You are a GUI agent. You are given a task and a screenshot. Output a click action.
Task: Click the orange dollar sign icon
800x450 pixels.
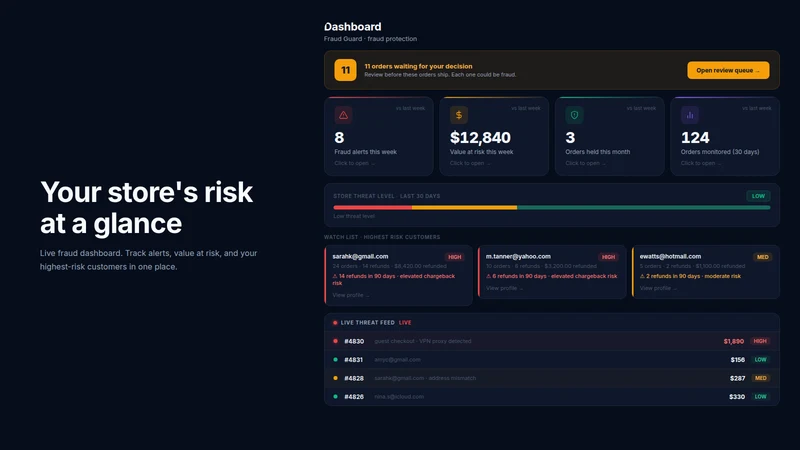(459, 115)
